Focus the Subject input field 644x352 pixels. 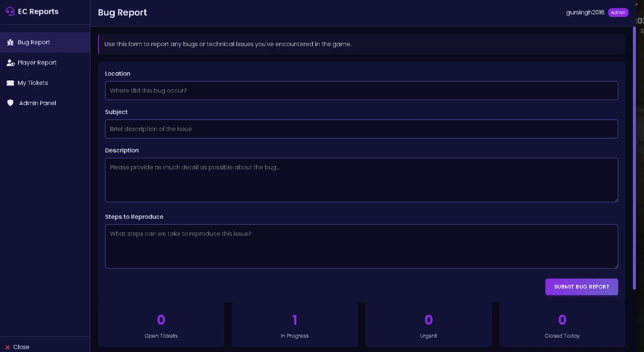(361, 129)
